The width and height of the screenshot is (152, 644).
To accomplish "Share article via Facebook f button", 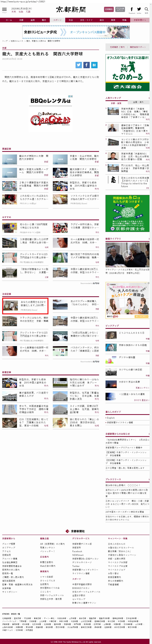I will point(86,65).
